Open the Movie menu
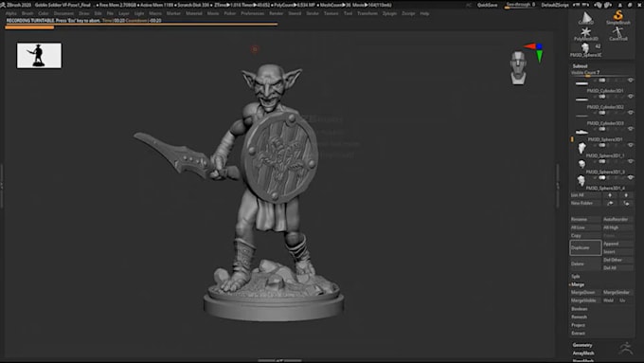Viewport: 644px width, 363px height. pos(213,13)
